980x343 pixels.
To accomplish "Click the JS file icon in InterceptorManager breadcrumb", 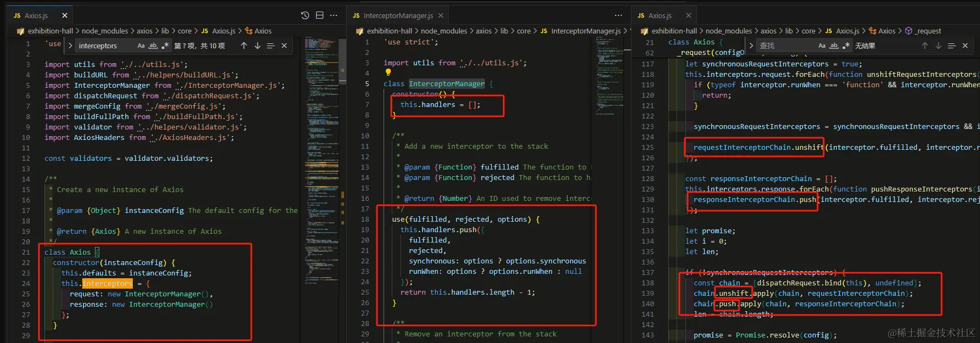I will click(x=544, y=31).
